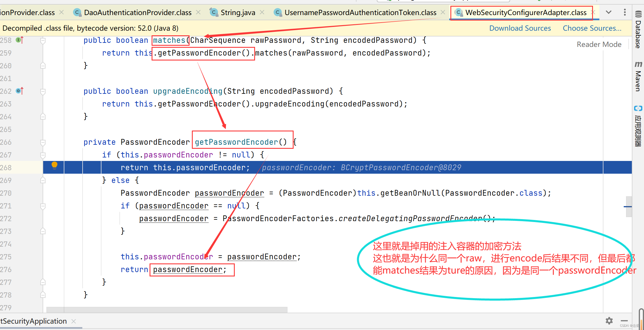644x330 pixels.
Task: Open the Maven tool window
Action: (x=638, y=77)
